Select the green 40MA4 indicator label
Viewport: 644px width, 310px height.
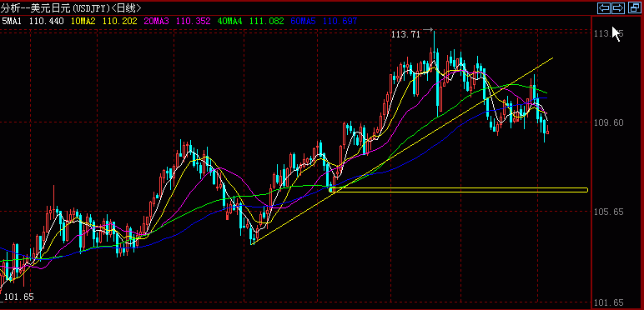pos(230,21)
